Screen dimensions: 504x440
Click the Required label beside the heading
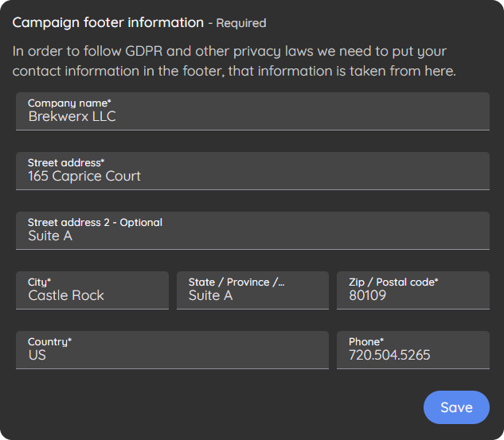pos(241,23)
